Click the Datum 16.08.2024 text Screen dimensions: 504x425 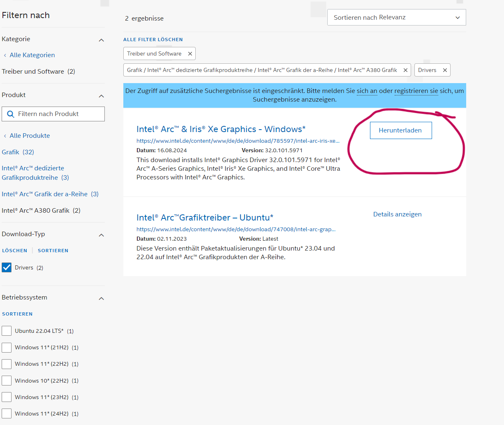(x=162, y=151)
